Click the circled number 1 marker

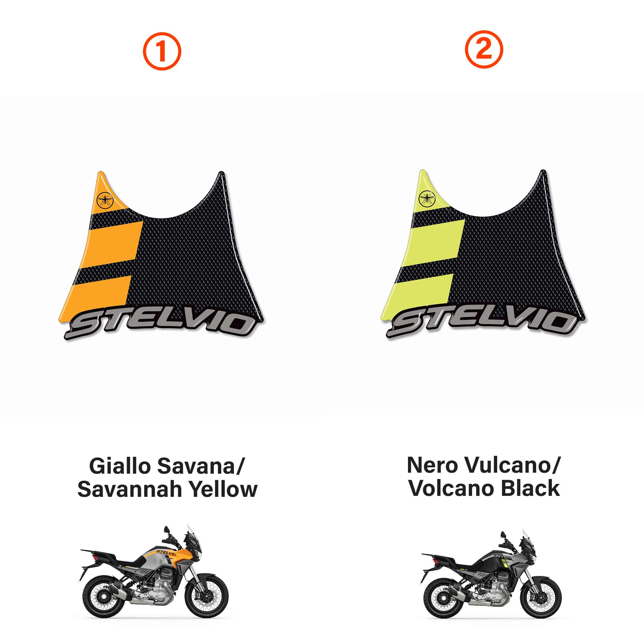coord(162,51)
